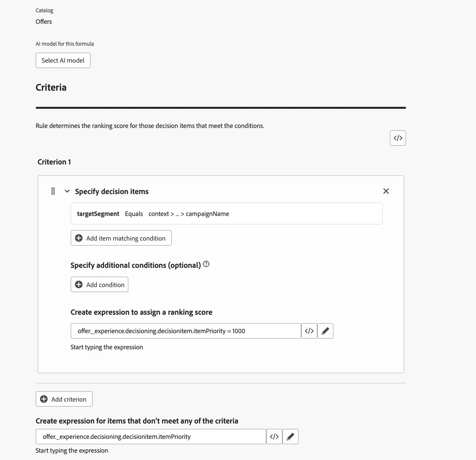The height and width of the screenshot is (460, 476).
Task: Add an item matching condition
Action: click(x=121, y=238)
